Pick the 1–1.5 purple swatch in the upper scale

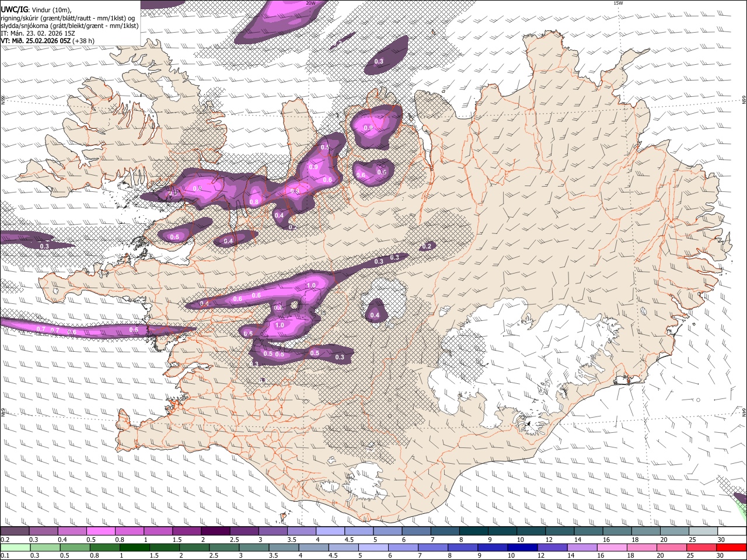coord(158,531)
